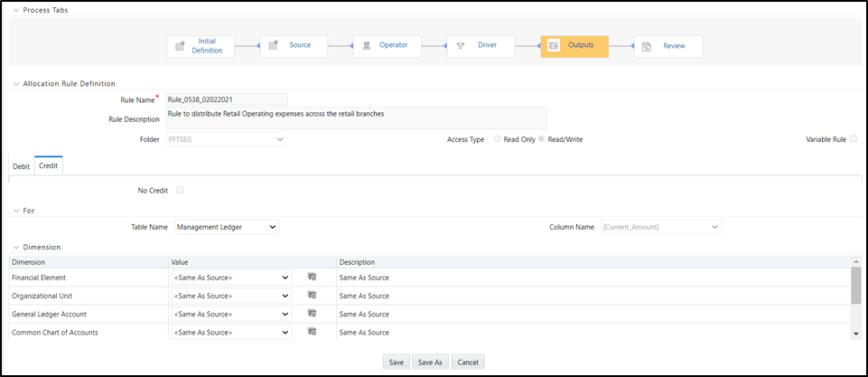This screenshot has width=868, height=377.
Task: Go to Initial Definition process tab
Action: (x=201, y=46)
